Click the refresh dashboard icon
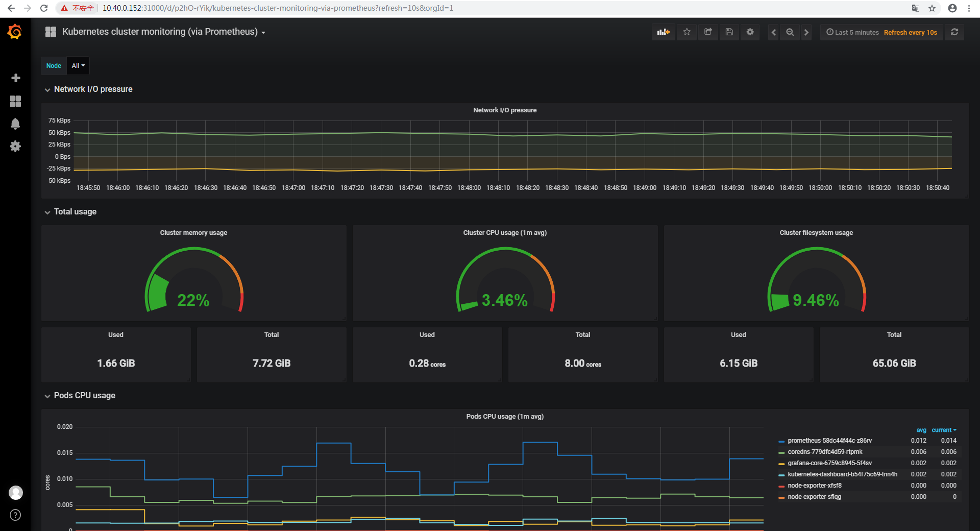This screenshot has height=531, width=980. [x=954, y=32]
